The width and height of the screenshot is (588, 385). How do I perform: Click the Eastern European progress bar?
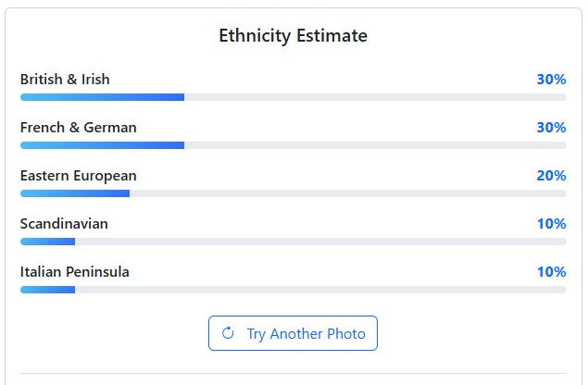(x=294, y=193)
